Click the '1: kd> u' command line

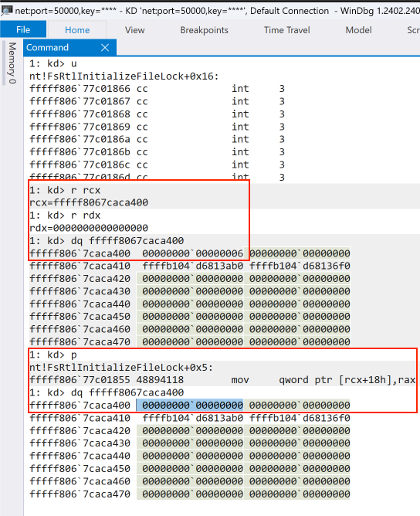(53, 63)
